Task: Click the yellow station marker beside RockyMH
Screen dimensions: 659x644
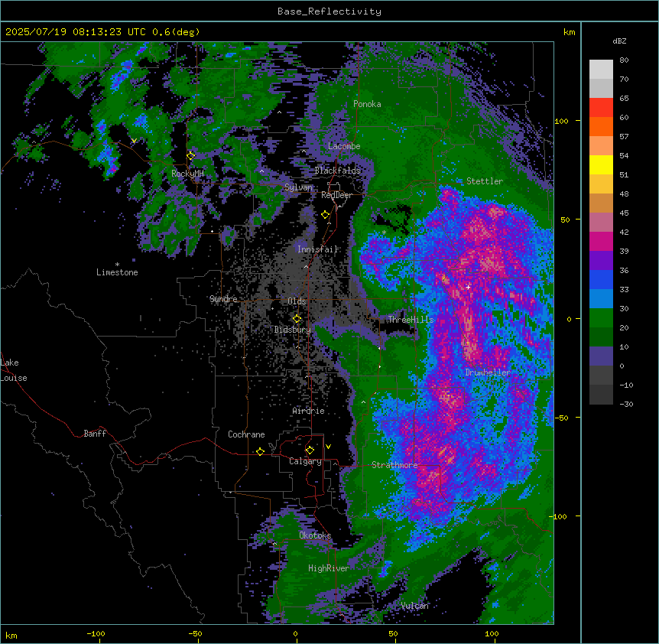Action: click(x=191, y=155)
